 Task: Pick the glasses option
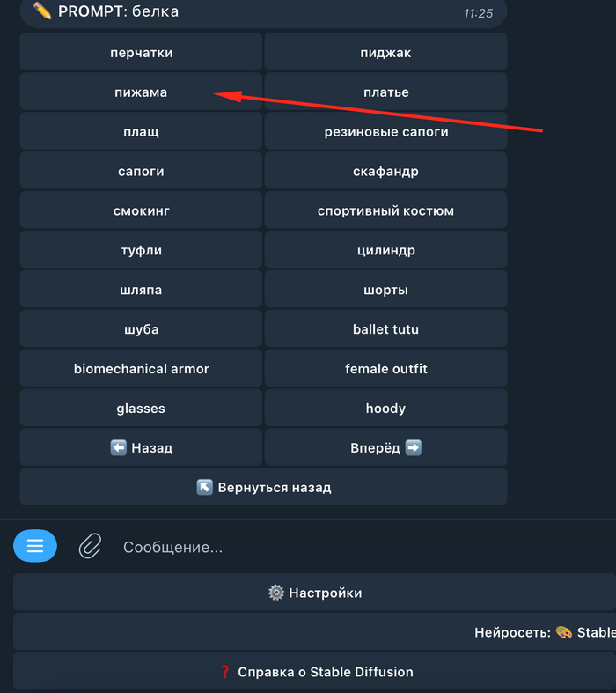[x=141, y=408]
